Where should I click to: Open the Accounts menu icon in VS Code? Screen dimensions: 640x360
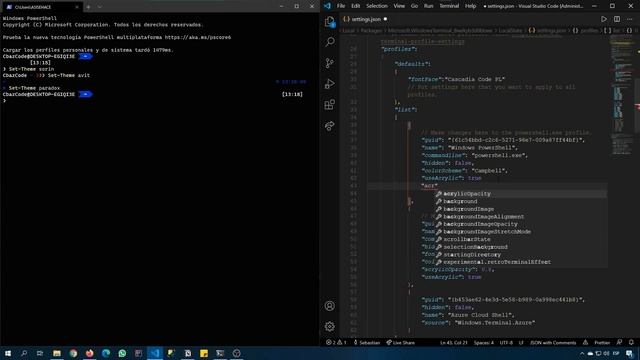click(x=330, y=306)
